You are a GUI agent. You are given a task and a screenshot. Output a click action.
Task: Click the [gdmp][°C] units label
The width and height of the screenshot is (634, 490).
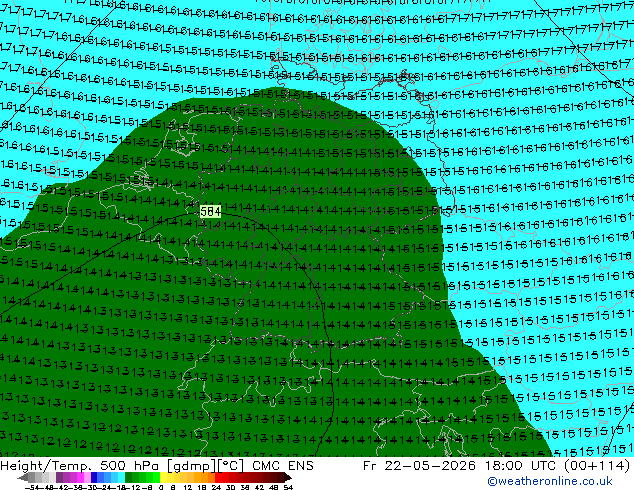coord(205,466)
